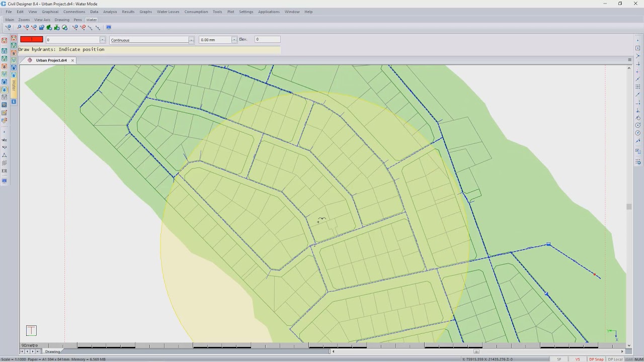The width and height of the screenshot is (644, 362).
Task: Expand the layer 0 dropdown
Action: 102,40
